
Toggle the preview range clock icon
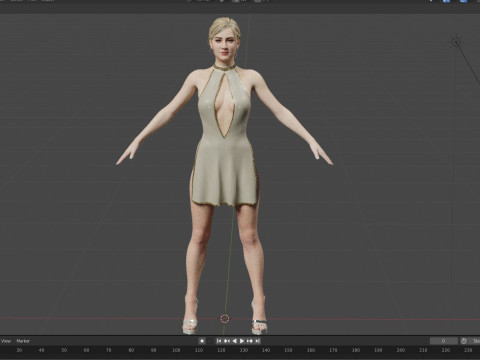(464, 341)
